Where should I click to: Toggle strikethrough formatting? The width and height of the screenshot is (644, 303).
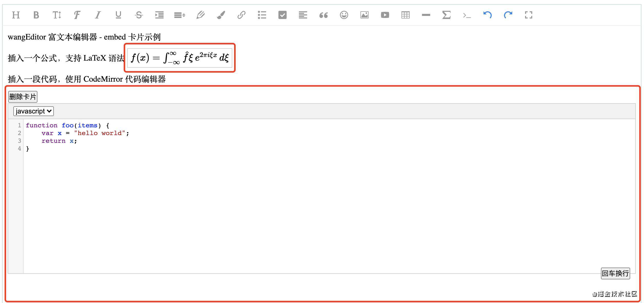click(x=139, y=15)
